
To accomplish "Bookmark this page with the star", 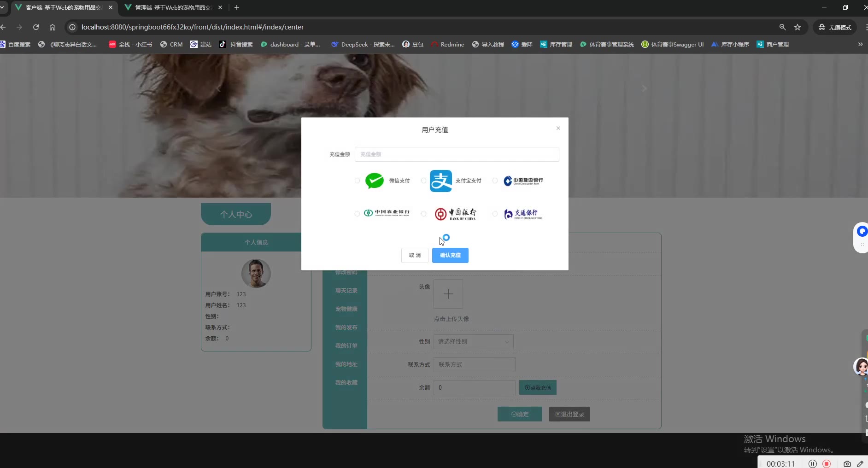I will point(798,27).
